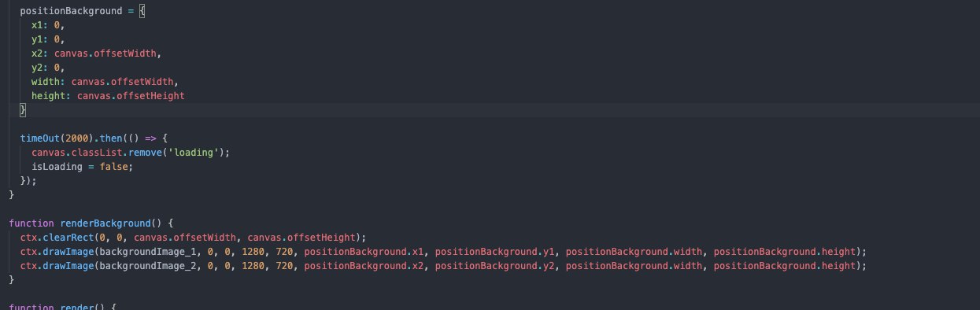980x310 pixels.
Task: Click 720 on the backgroundImage_2 line
Action: [284, 265]
